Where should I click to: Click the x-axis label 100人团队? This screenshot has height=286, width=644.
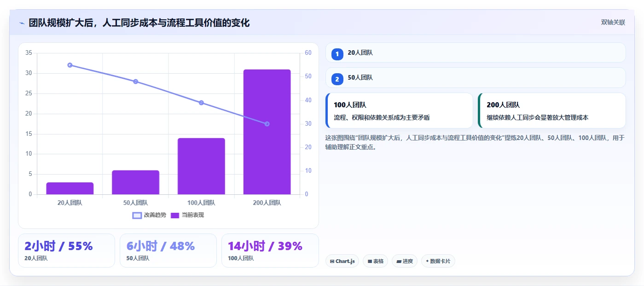(x=201, y=203)
